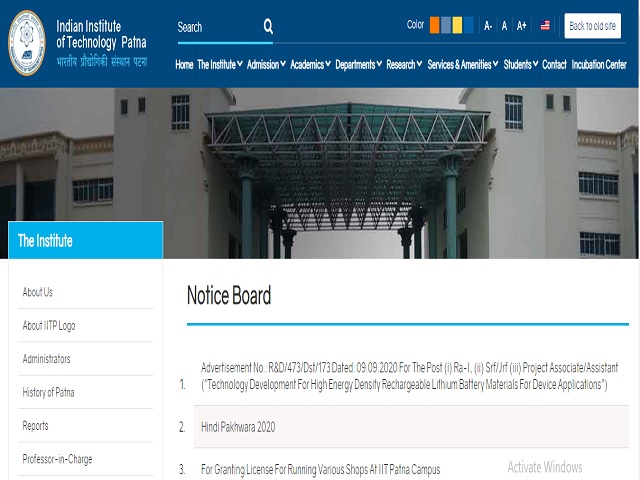Select the orange color theme swatch
This screenshot has height=480, width=640.
tap(435, 26)
